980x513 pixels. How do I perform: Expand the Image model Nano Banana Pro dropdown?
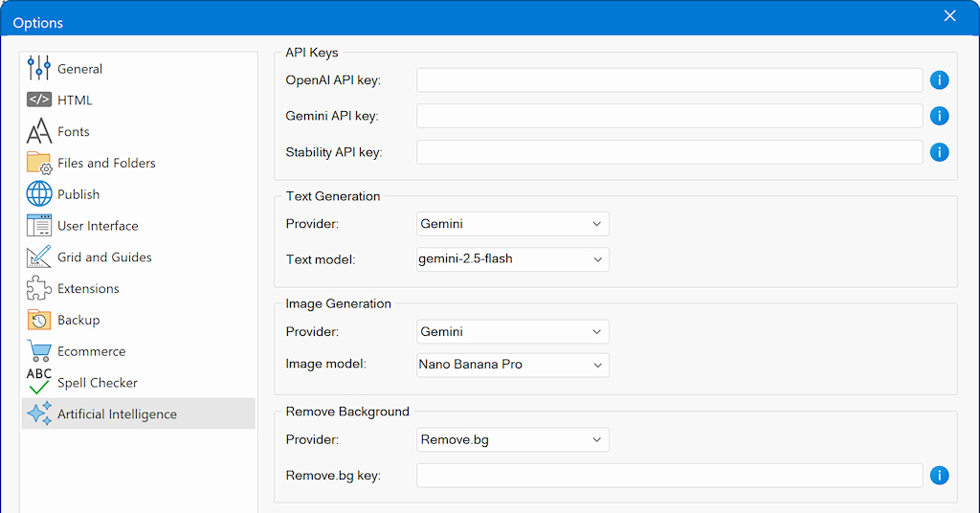click(x=513, y=365)
